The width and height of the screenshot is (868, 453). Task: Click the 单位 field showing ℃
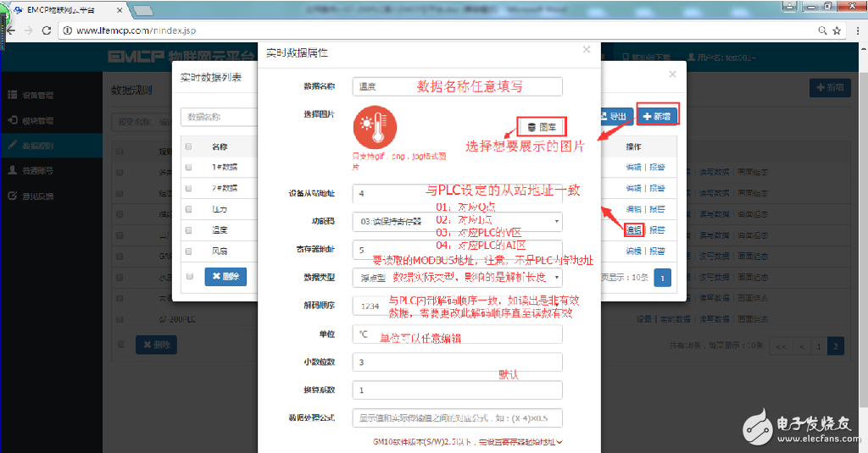457,334
